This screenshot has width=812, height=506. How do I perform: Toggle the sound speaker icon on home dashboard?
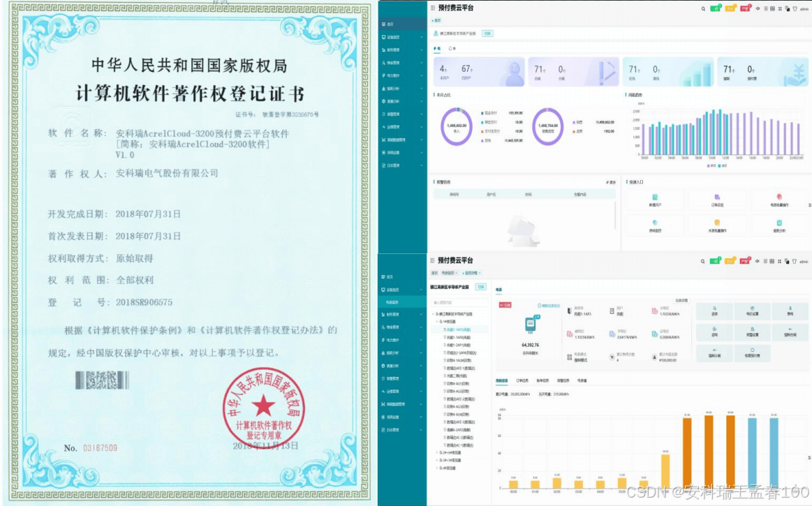pyautogui.click(x=758, y=9)
